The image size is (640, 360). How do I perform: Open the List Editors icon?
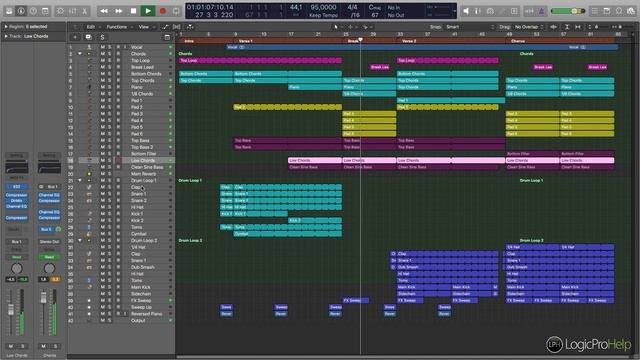(x=595, y=11)
